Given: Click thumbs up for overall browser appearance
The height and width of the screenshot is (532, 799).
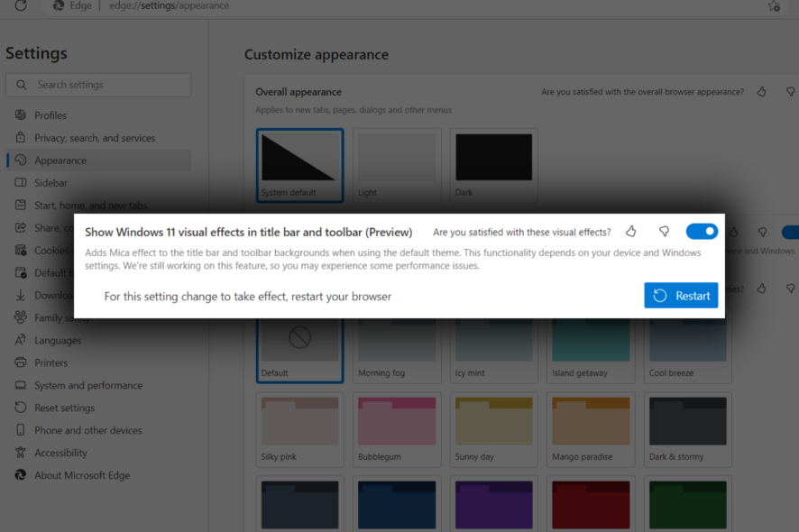Looking at the screenshot, I should coord(762,92).
